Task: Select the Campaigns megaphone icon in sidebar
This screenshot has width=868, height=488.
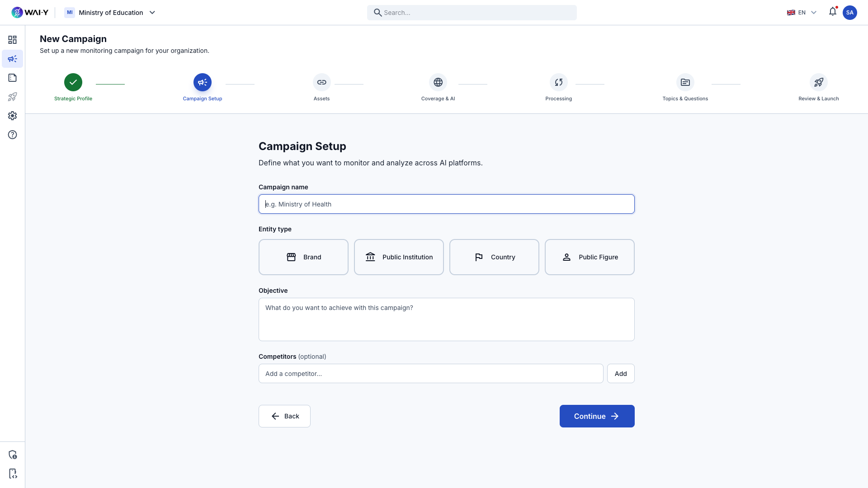Action: 12,59
